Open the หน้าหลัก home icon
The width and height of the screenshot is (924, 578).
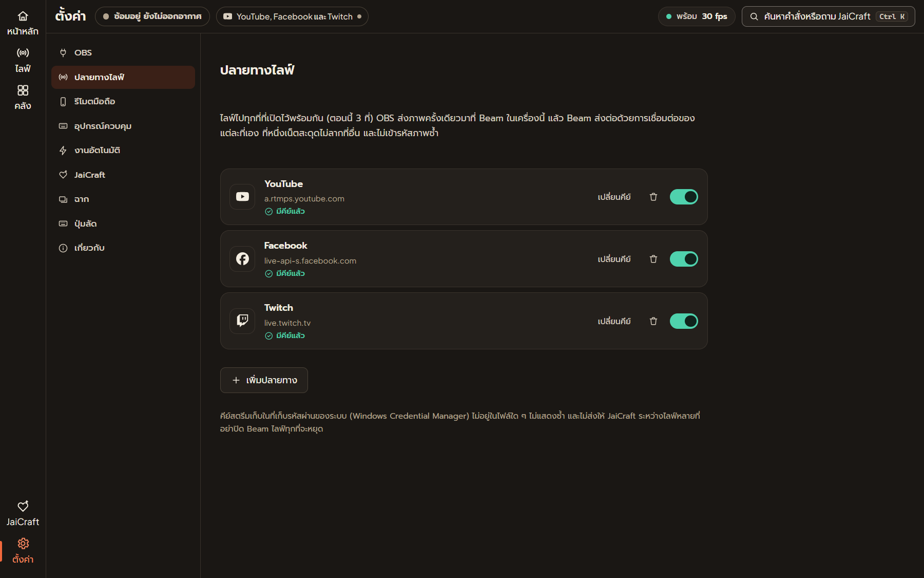[x=23, y=16]
